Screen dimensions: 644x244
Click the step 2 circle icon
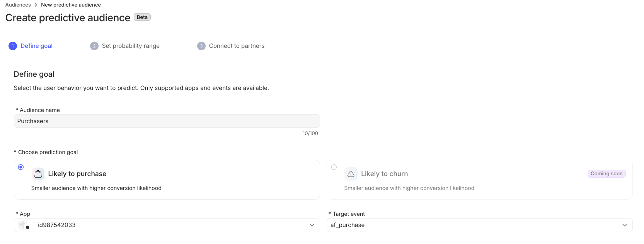pyautogui.click(x=94, y=46)
